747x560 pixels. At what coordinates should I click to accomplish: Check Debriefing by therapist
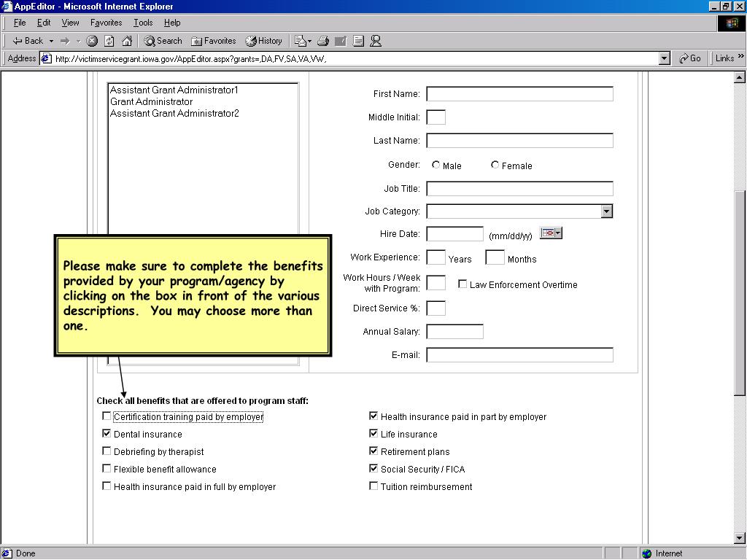pos(107,451)
